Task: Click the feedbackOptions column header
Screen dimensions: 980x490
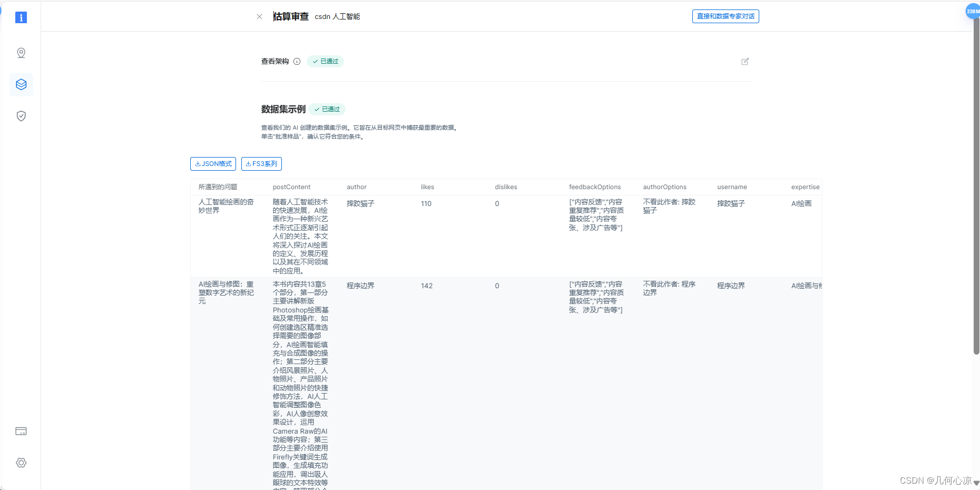Action: [x=595, y=187]
